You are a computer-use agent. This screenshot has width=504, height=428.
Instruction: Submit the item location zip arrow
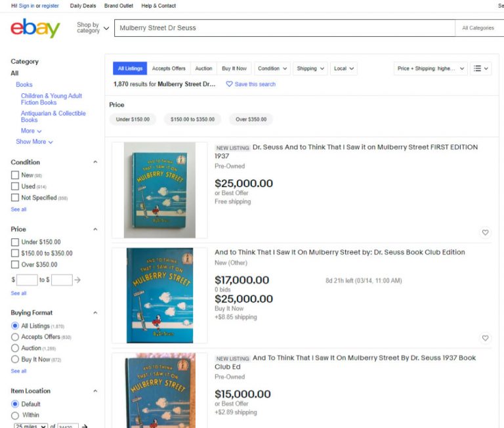coord(85,426)
